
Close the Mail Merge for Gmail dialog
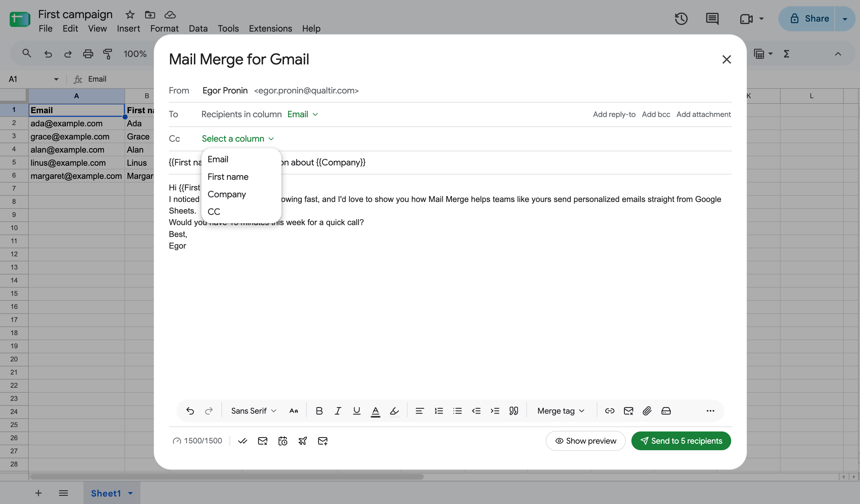pos(726,59)
